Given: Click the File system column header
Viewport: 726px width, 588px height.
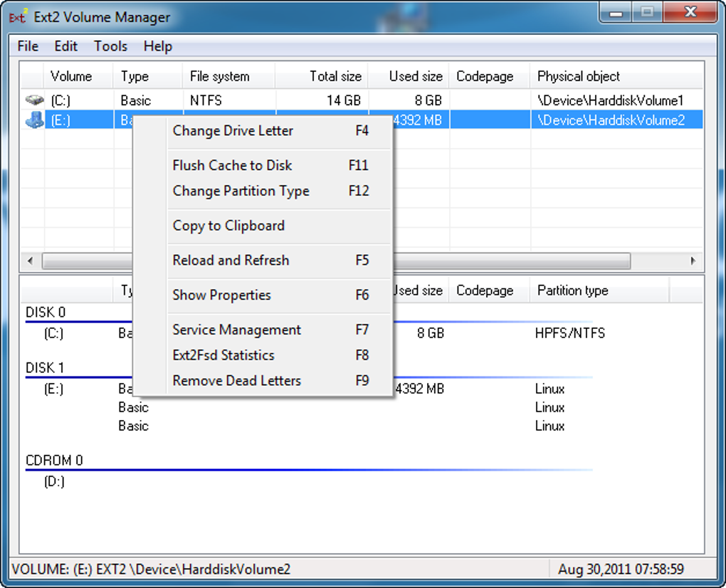Looking at the screenshot, I should (229, 76).
